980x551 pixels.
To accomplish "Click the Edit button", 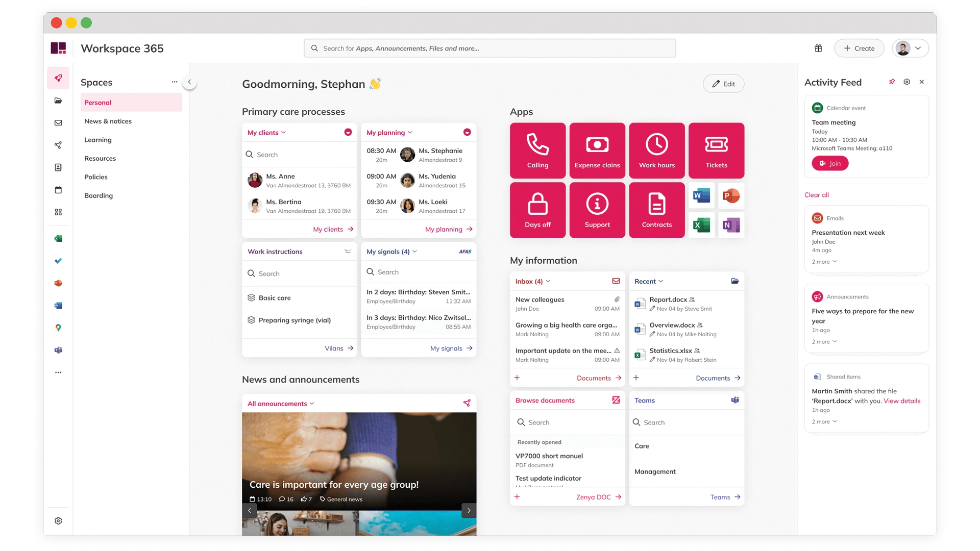I will 723,84.
